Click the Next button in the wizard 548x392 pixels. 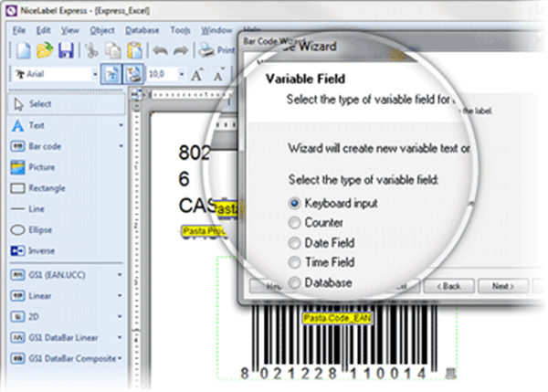[x=503, y=286]
